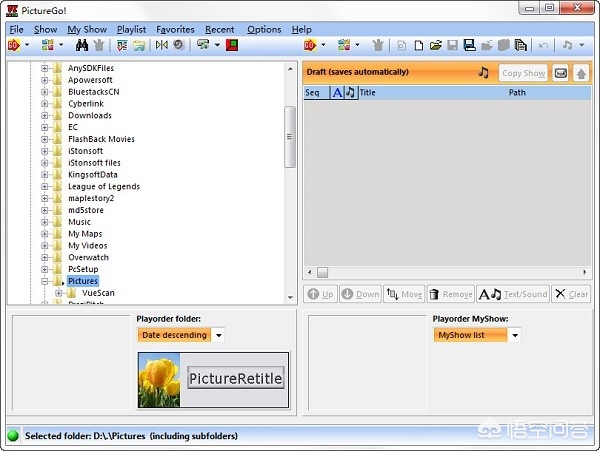Click the binoculars search icon
600x451 pixels.
point(82,45)
